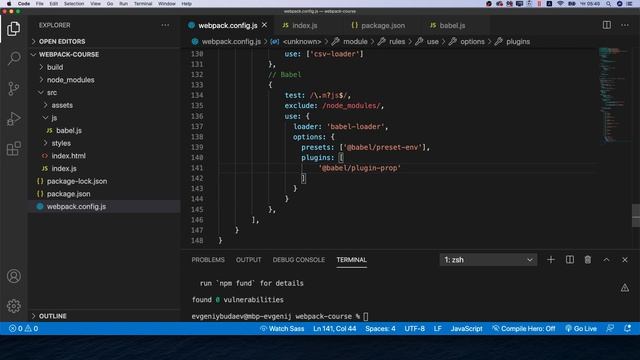Viewport: 640px width, 360px height.
Task: Change language mode JavaScript
Action: [466, 329]
